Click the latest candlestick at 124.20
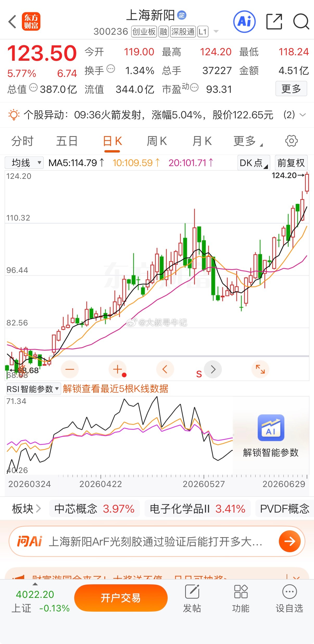The width and height of the screenshot is (314, 644). coord(307,183)
